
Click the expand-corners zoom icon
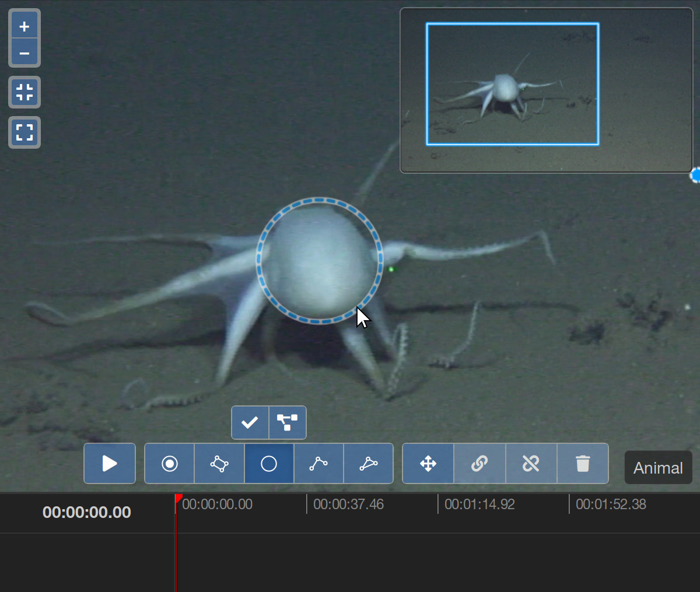coord(24,132)
